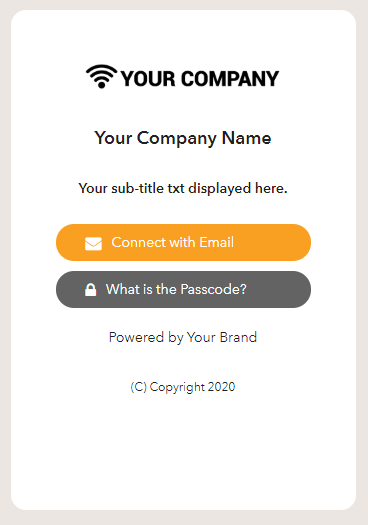Click the YOUR COMPANY logo text
This screenshot has height=525, width=368.
point(200,79)
